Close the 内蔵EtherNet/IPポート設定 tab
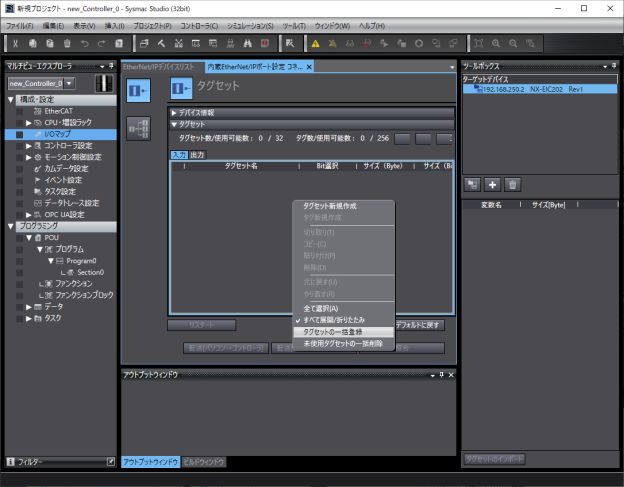This screenshot has width=624, height=487. [x=309, y=67]
